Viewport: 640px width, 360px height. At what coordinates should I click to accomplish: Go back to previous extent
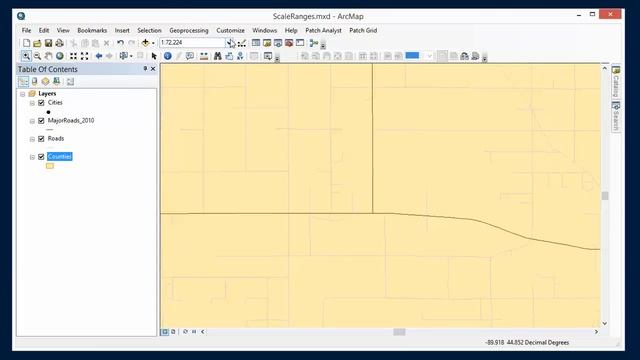(98, 56)
